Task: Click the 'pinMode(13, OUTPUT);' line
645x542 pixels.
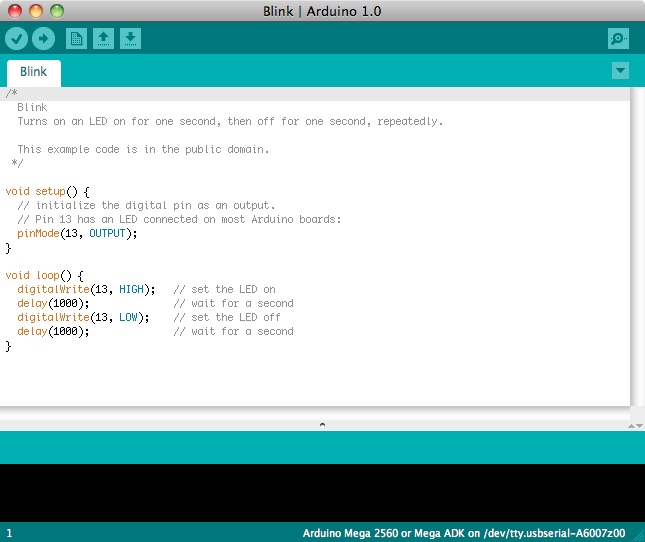Action: 77,234
